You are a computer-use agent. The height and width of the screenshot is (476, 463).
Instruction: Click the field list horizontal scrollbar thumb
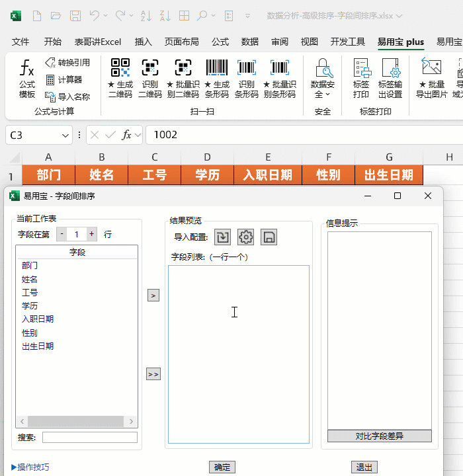pos(75,421)
